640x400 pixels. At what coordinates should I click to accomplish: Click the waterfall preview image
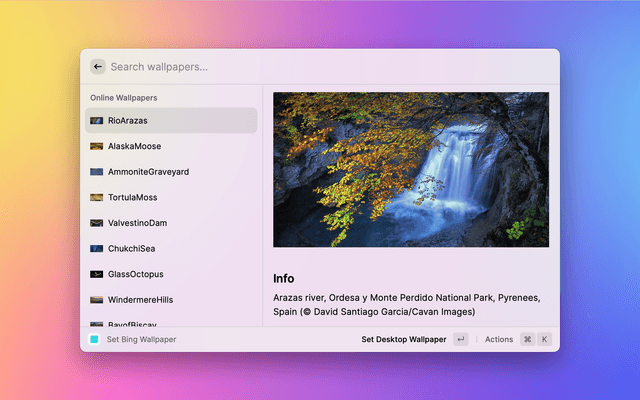[x=410, y=169]
